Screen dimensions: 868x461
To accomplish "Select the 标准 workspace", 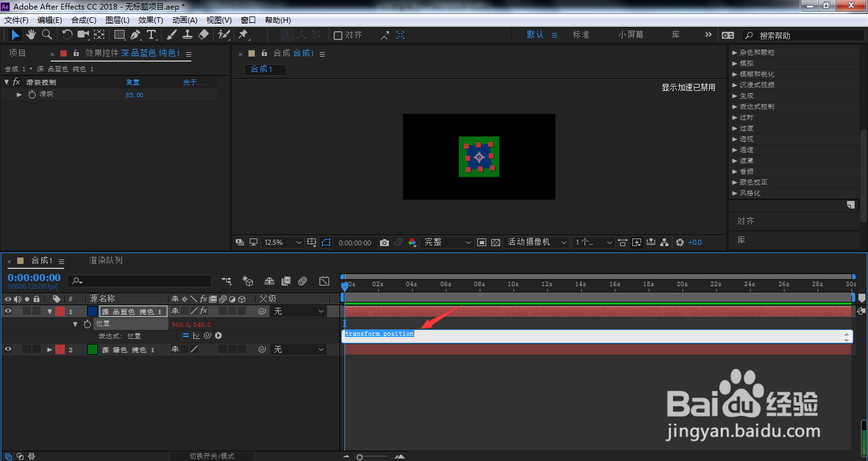I will [581, 35].
